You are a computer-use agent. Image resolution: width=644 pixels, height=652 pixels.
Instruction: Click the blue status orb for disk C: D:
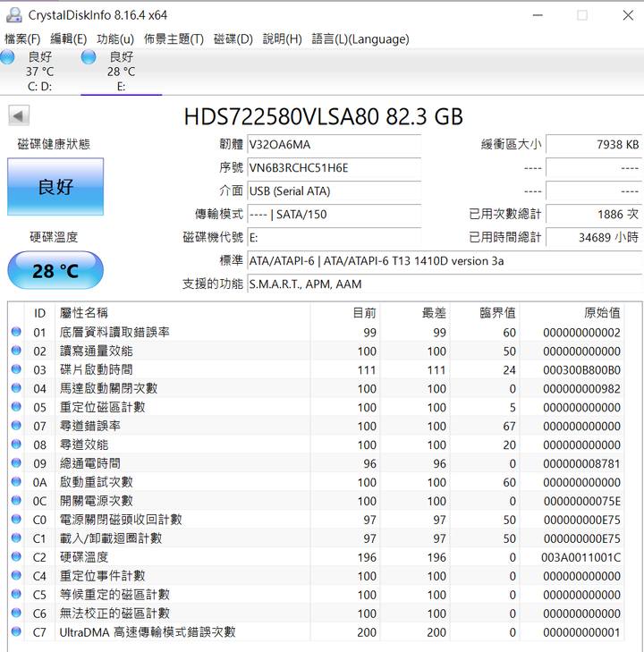click(x=7, y=56)
